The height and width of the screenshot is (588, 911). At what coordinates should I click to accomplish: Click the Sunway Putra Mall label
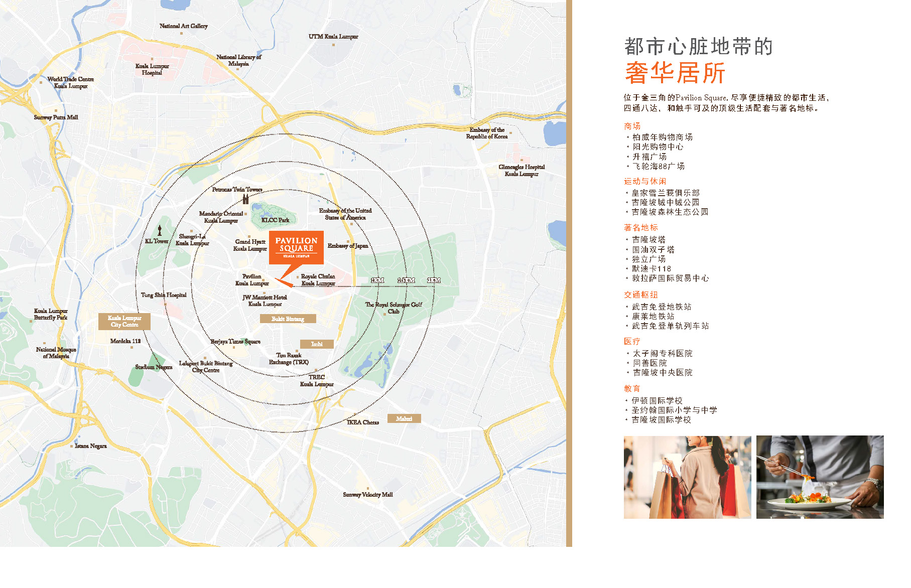tap(56, 117)
